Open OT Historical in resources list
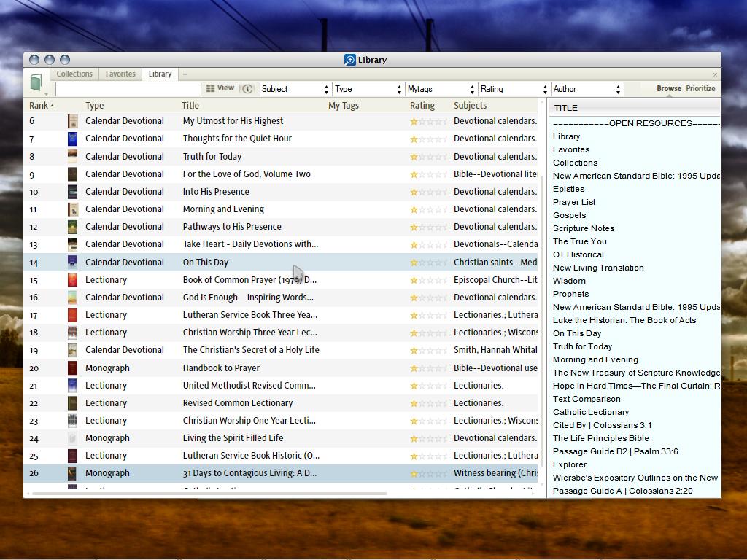The width and height of the screenshot is (747, 560). tap(578, 254)
